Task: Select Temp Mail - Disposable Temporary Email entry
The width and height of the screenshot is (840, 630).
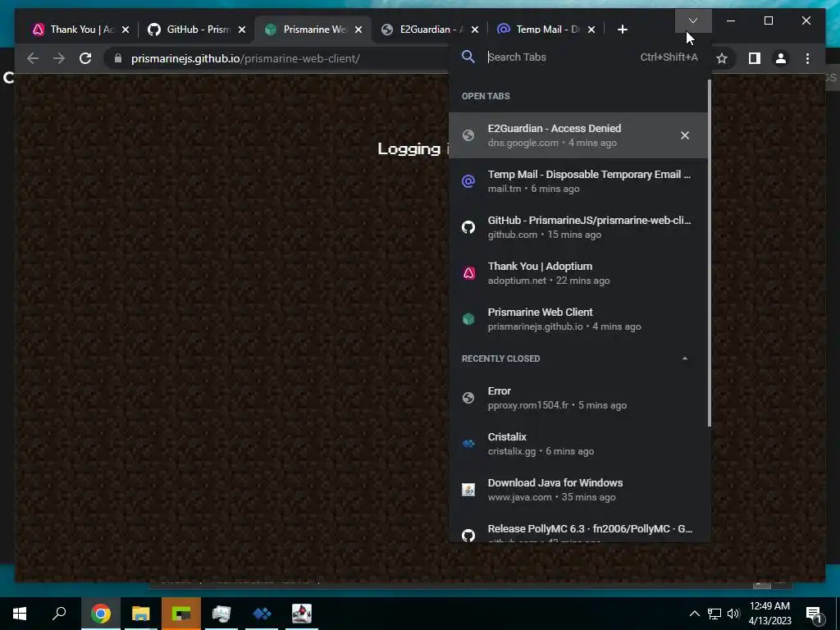Action: [x=578, y=181]
